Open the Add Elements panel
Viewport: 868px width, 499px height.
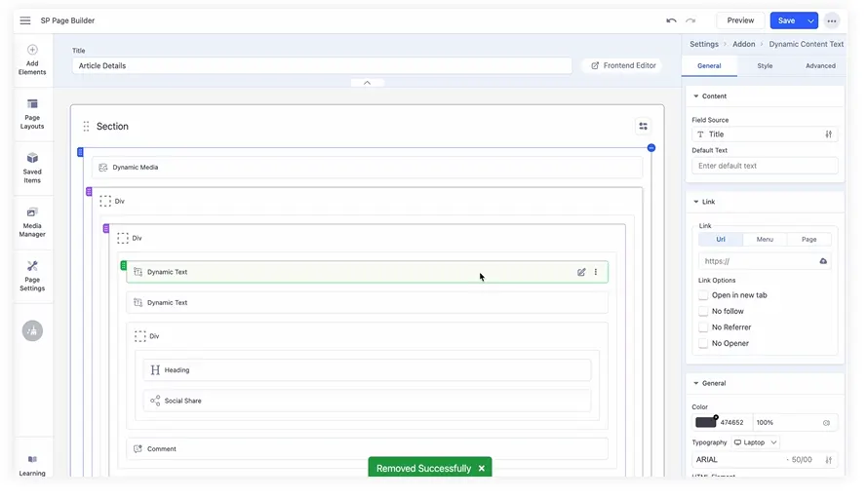point(32,58)
